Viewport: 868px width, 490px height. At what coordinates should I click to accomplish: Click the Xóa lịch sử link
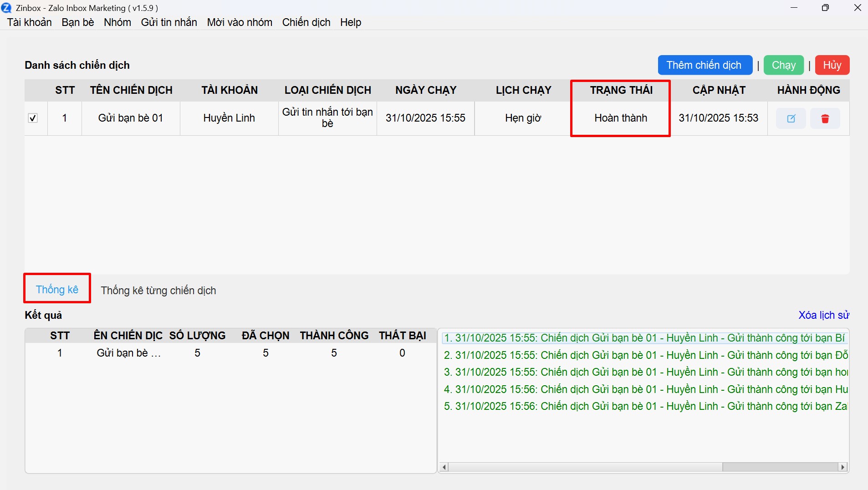click(x=823, y=315)
